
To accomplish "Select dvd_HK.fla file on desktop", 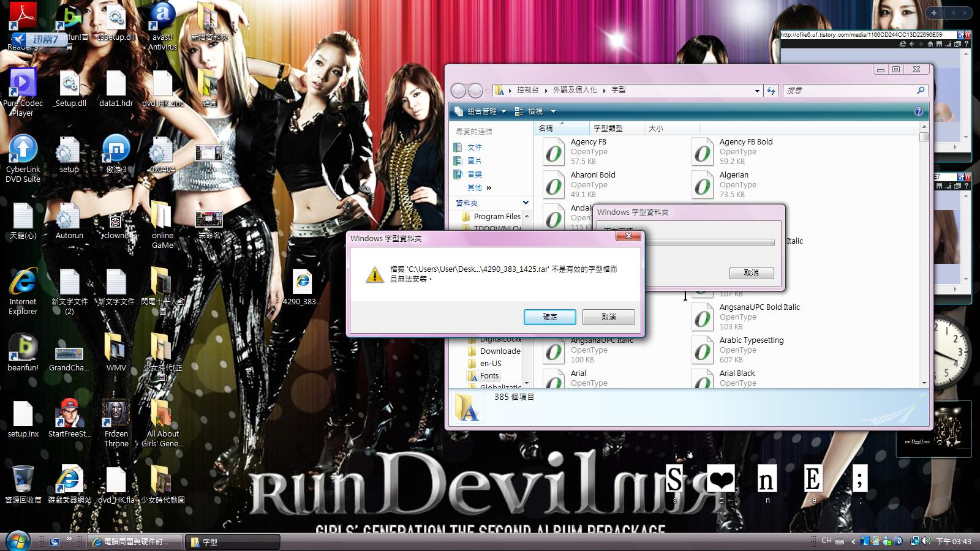I will coord(116,485).
